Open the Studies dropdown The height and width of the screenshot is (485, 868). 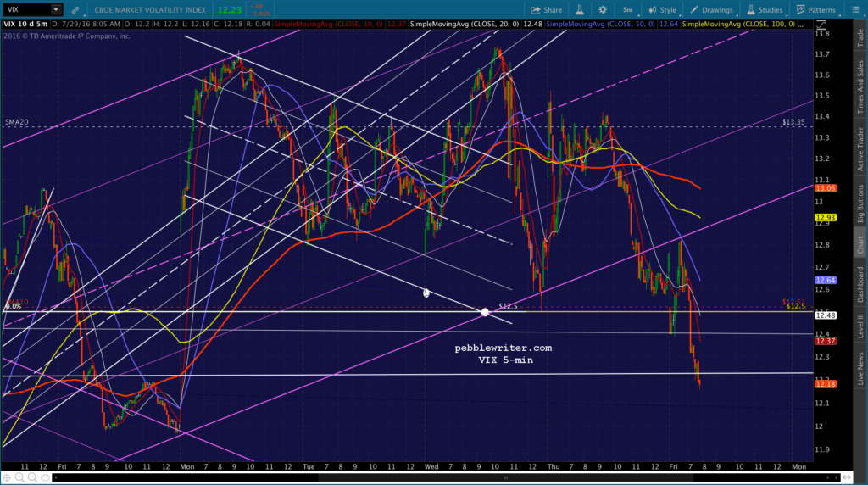pyautogui.click(x=765, y=10)
